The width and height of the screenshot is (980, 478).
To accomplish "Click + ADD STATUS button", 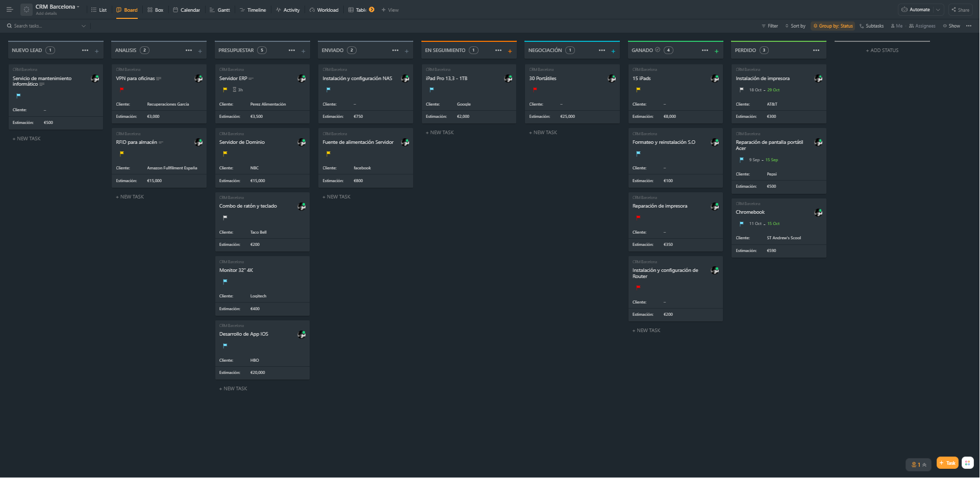I will (x=882, y=51).
